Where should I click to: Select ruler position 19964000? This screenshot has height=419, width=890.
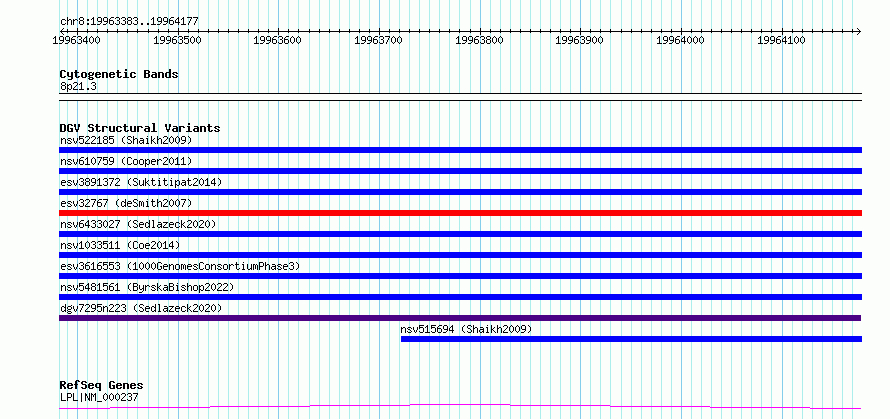pyautogui.click(x=682, y=40)
